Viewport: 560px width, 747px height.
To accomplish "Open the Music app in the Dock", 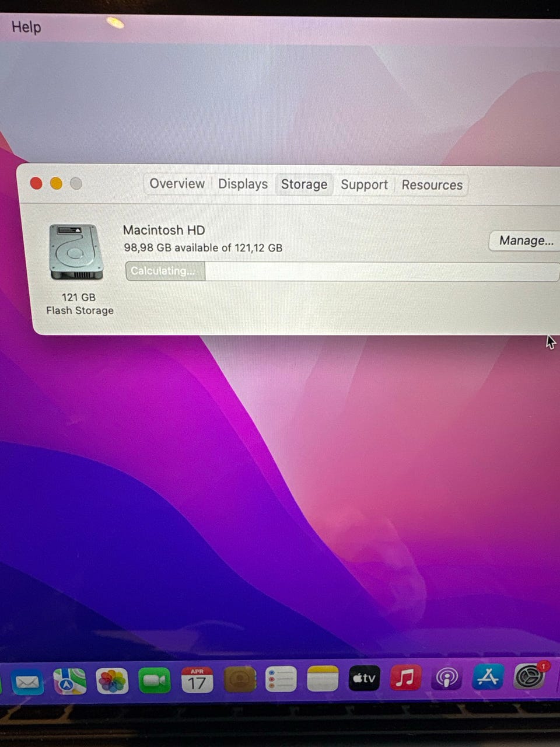I will click(x=405, y=678).
